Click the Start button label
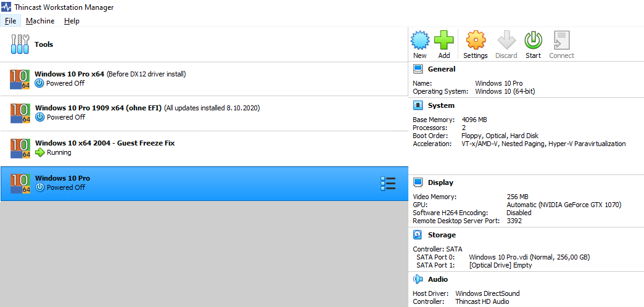This screenshot has height=307, width=644. point(533,55)
